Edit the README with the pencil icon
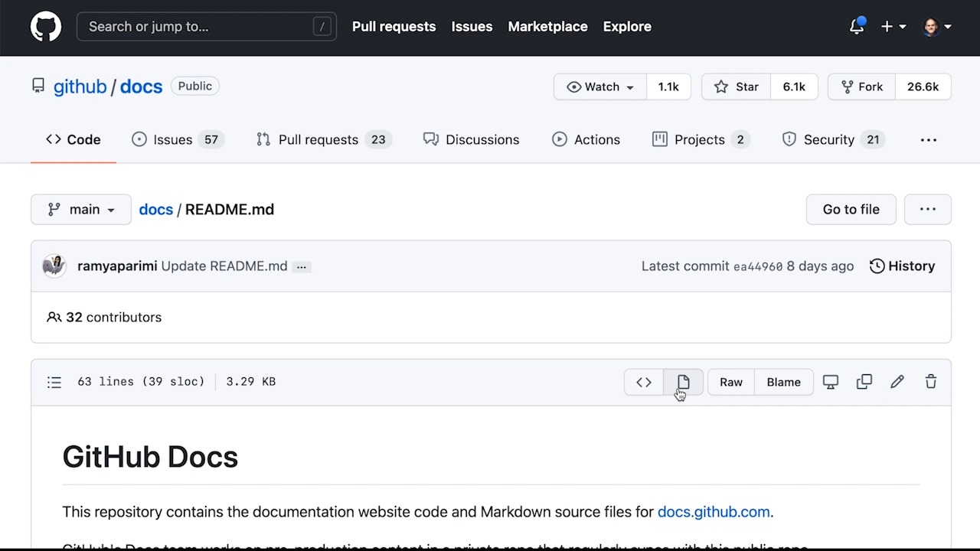This screenshot has width=980, height=551. point(897,381)
